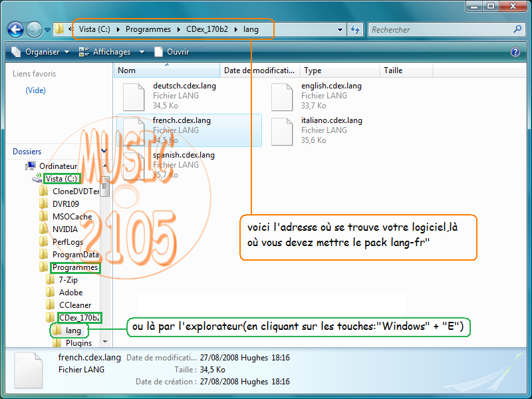Click the DVR109 folder icon
Image resolution: width=532 pixels, height=399 pixels.
point(43,203)
